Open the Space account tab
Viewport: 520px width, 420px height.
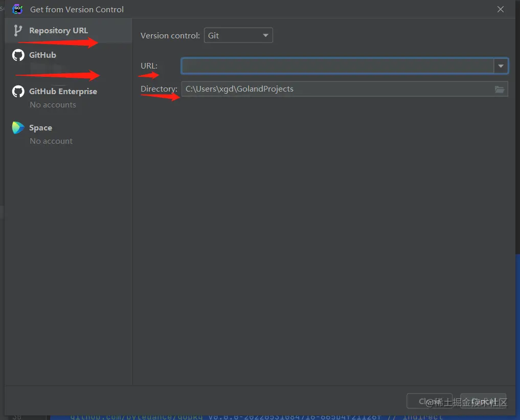click(x=69, y=134)
